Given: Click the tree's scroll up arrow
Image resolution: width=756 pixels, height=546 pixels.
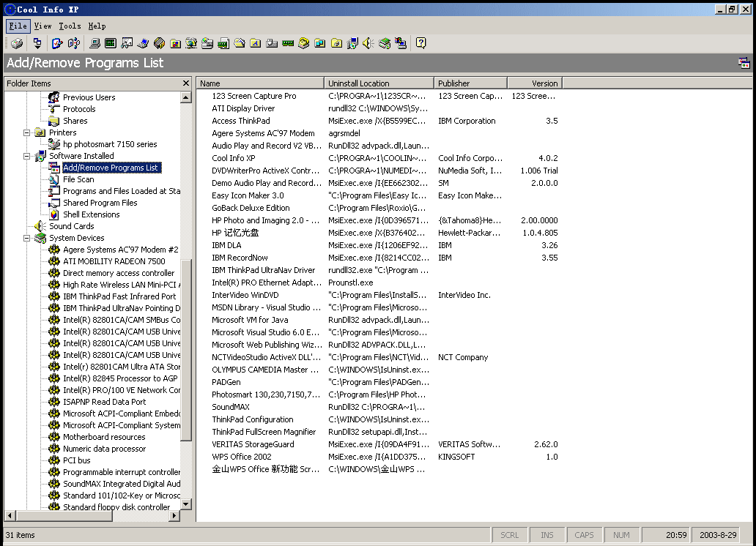Looking at the screenshot, I should [x=185, y=97].
